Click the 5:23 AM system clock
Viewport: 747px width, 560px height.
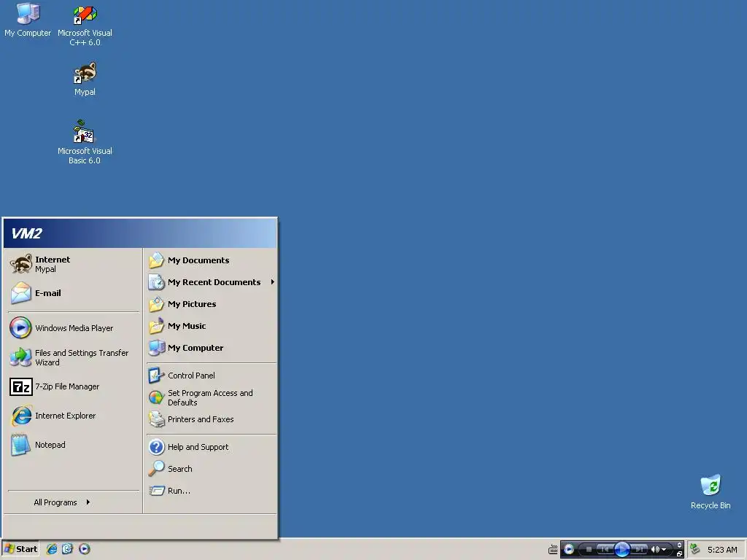click(722, 550)
